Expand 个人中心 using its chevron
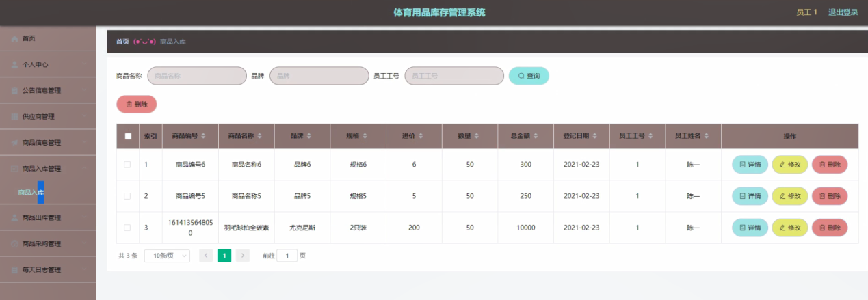Image resolution: width=868 pixels, height=300 pixels. tap(84, 64)
